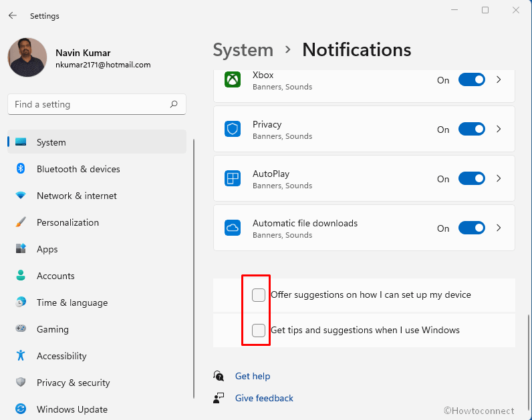
Task: Click the Apps icon in sidebar
Action: (21, 249)
